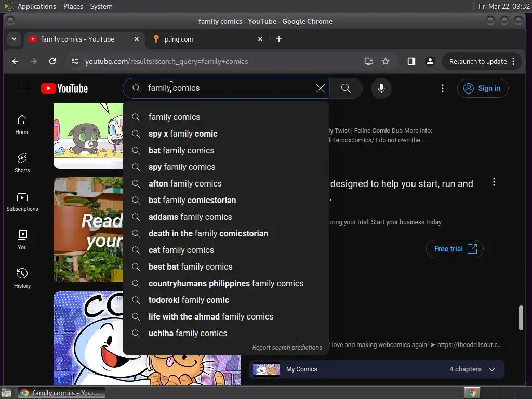Toggle the Chrome side panel

411,61
